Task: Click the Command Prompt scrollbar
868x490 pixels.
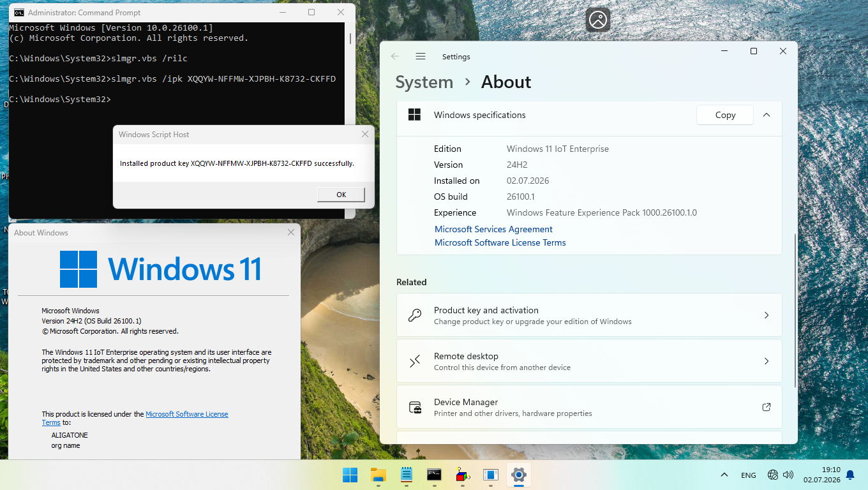Action: pyautogui.click(x=350, y=38)
